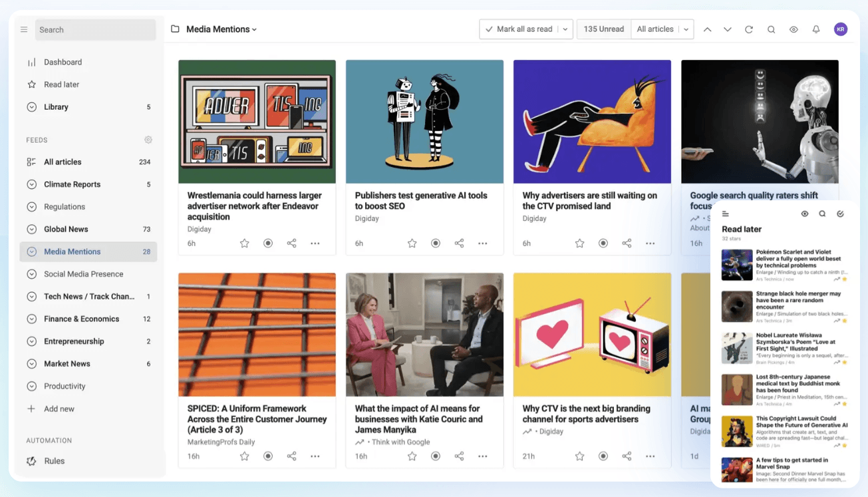
Task: Open search magnifier in top toolbar
Action: (771, 29)
